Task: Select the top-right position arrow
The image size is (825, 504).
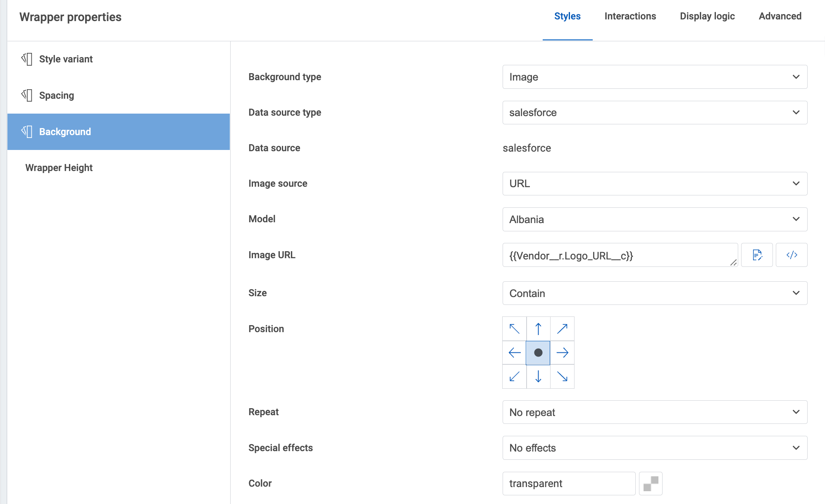Action: pyautogui.click(x=562, y=329)
